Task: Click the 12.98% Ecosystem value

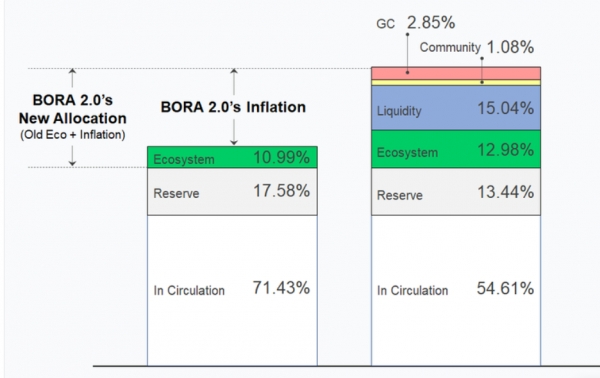Action: click(505, 150)
